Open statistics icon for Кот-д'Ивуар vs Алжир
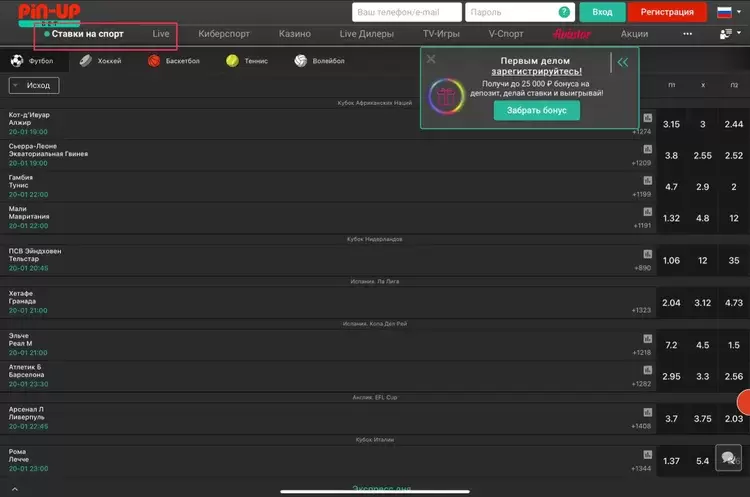This screenshot has width=750, height=497. pyautogui.click(x=648, y=118)
